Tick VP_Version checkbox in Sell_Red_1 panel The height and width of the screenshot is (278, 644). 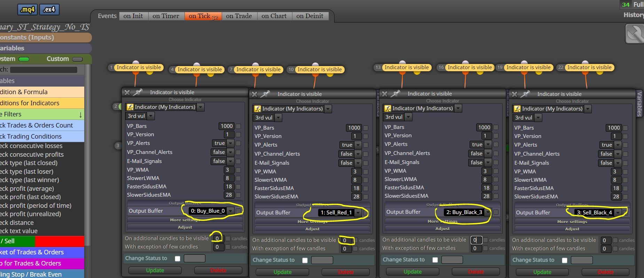(x=366, y=136)
